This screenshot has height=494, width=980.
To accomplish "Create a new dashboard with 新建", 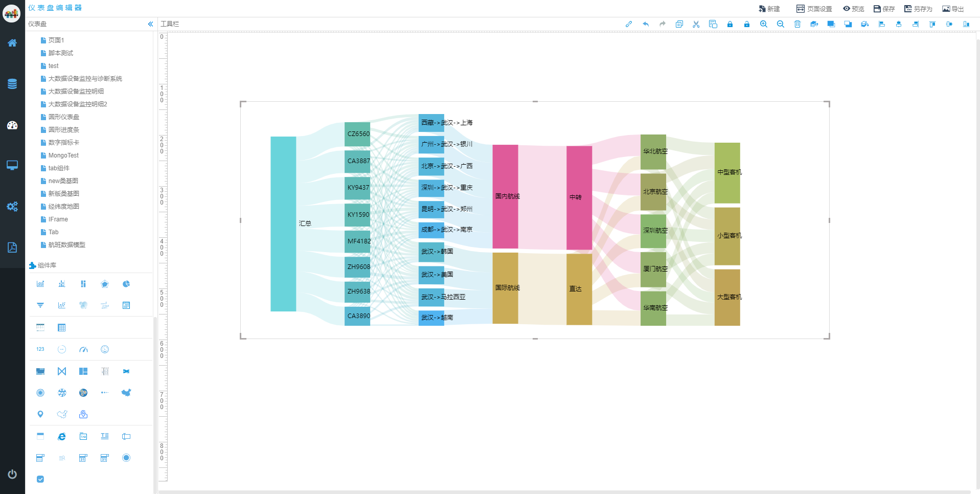I will [x=769, y=9].
